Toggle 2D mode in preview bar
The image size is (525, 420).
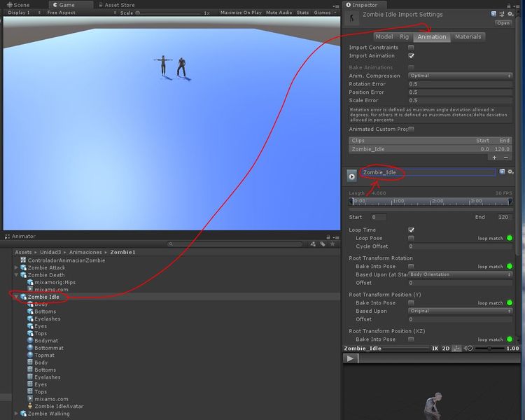tap(446, 349)
